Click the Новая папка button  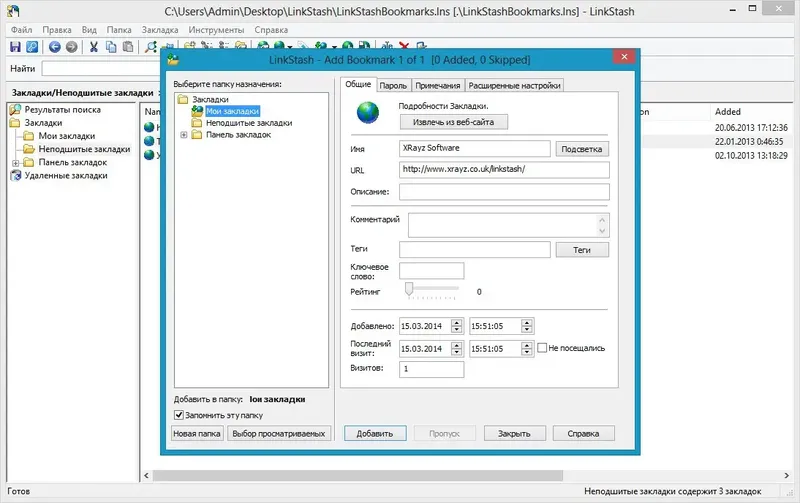tap(197, 434)
